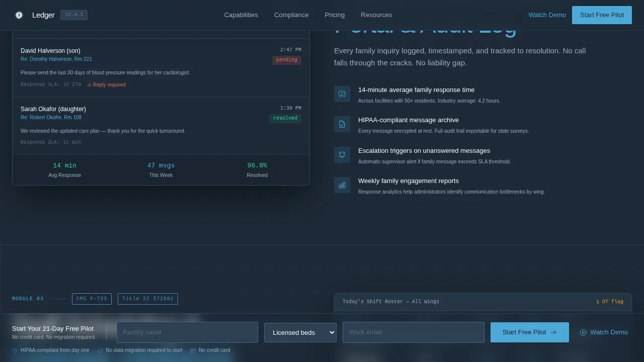
Task: Click the Ledger shield logo icon
Action: coord(19,15)
